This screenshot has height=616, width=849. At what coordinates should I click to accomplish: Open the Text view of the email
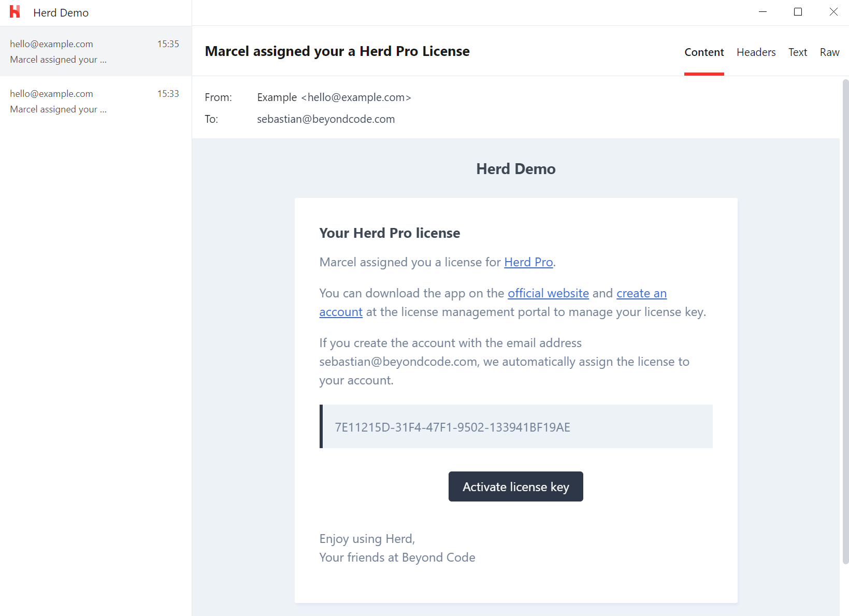point(797,52)
